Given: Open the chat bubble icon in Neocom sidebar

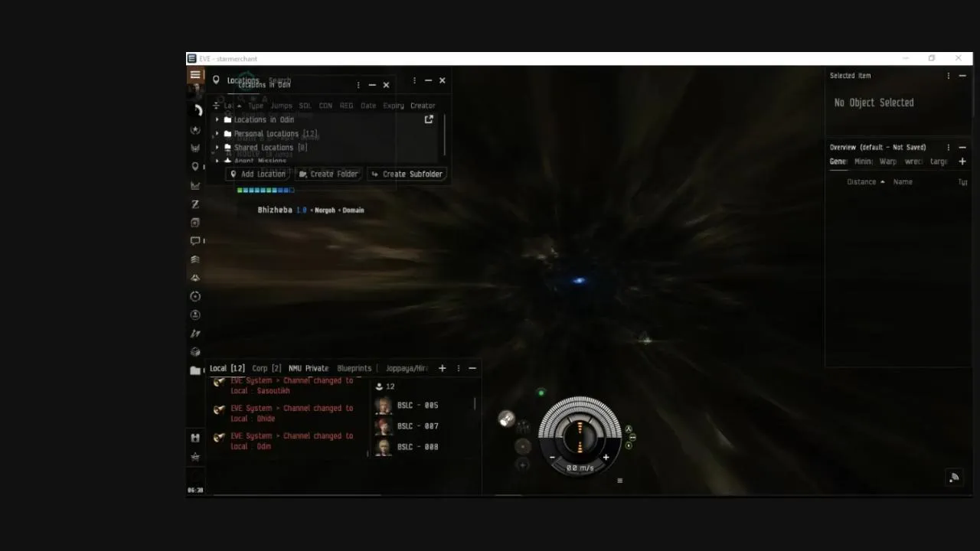Looking at the screenshot, I should tap(195, 240).
